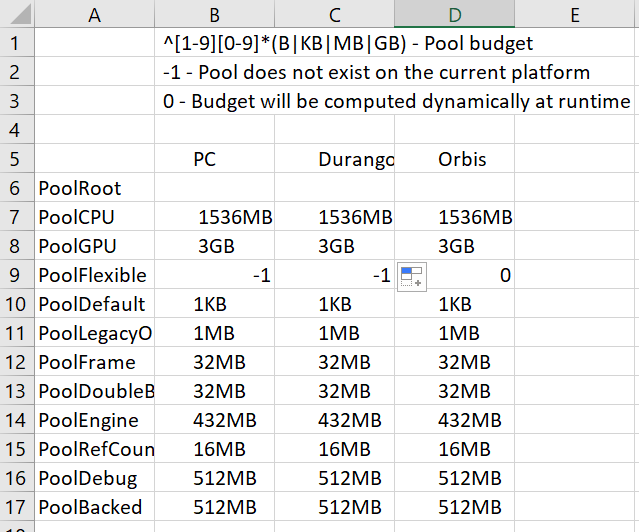The height and width of the screenshot is (532, 639).
Task: Select the PoolLegacyO label cell
Action: click(x=95, y=333)
